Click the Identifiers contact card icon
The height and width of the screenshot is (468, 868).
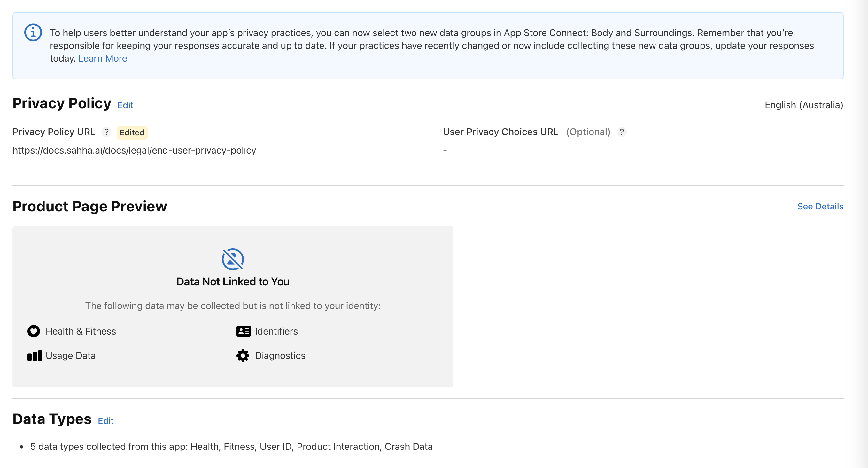tap(243, 331)
